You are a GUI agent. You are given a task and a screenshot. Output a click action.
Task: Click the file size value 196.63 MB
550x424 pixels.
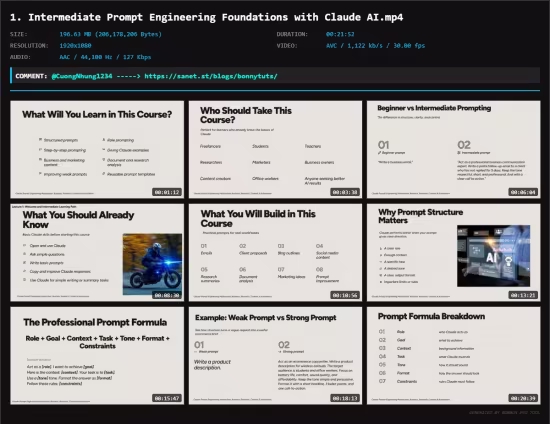[110, 34]
